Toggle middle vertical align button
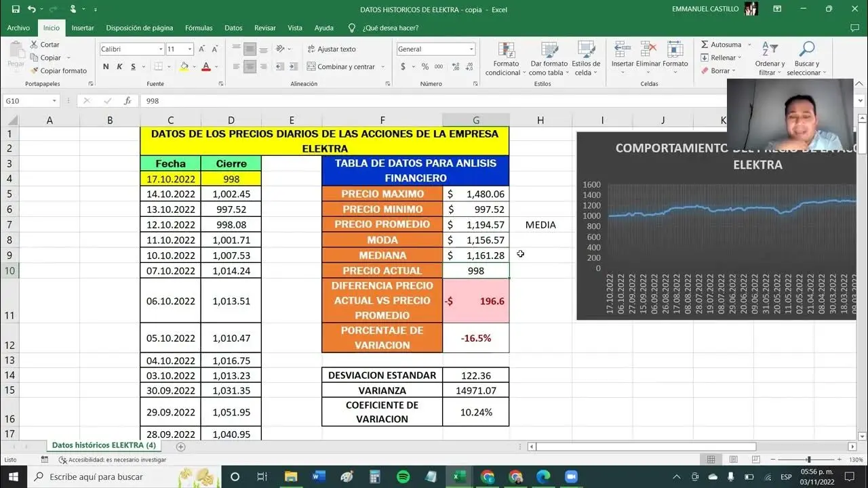Viewport: 868px width, 488px height. click(x=250, y=49)
